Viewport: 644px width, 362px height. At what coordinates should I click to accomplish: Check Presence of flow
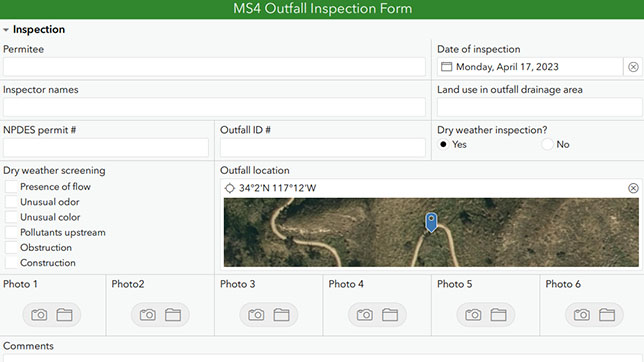11,187
